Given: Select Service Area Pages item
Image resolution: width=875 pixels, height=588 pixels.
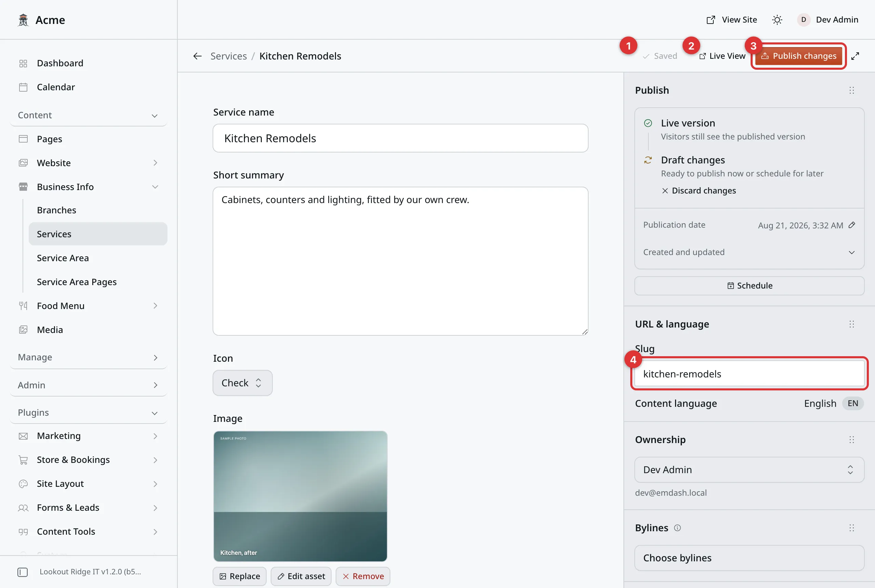Looking at the screenshot, I should tap(98, 282).
